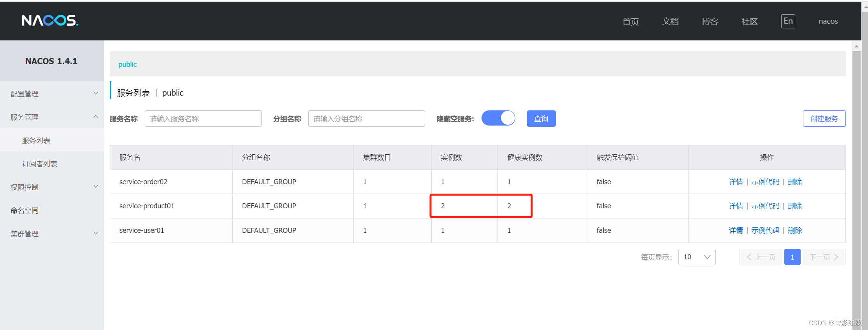Screen dimensions: 868x330
Task: Click the 查询 search button
Action: tap(541, 119)
